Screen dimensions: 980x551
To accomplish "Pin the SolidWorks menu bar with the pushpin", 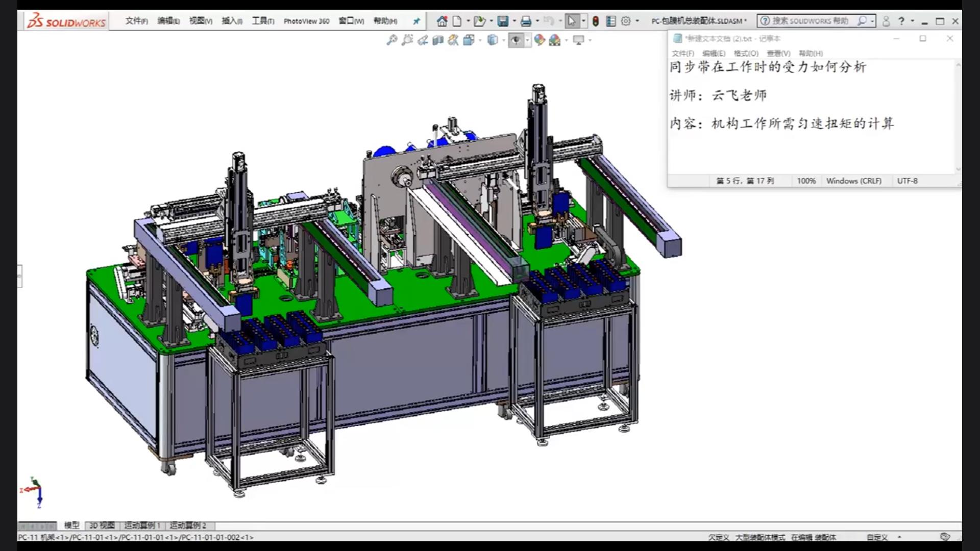I will 416,21.
